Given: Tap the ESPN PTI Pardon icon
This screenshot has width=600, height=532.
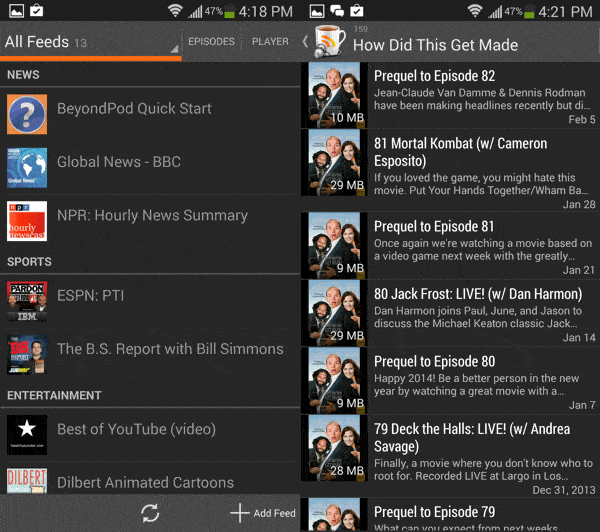Looking at the screenshot, I should (27, 301).
